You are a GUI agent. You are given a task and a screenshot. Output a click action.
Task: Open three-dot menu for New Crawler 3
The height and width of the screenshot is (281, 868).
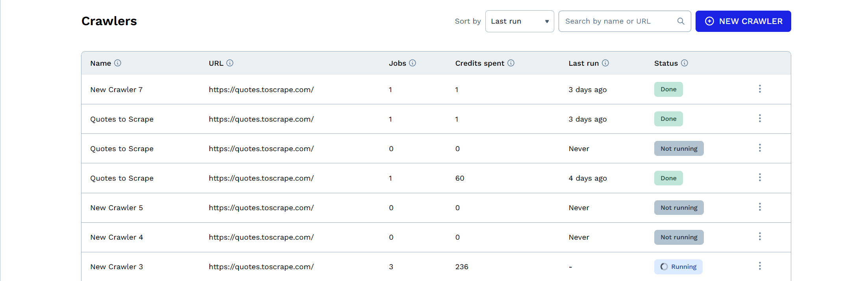click(x=760, y=266)
